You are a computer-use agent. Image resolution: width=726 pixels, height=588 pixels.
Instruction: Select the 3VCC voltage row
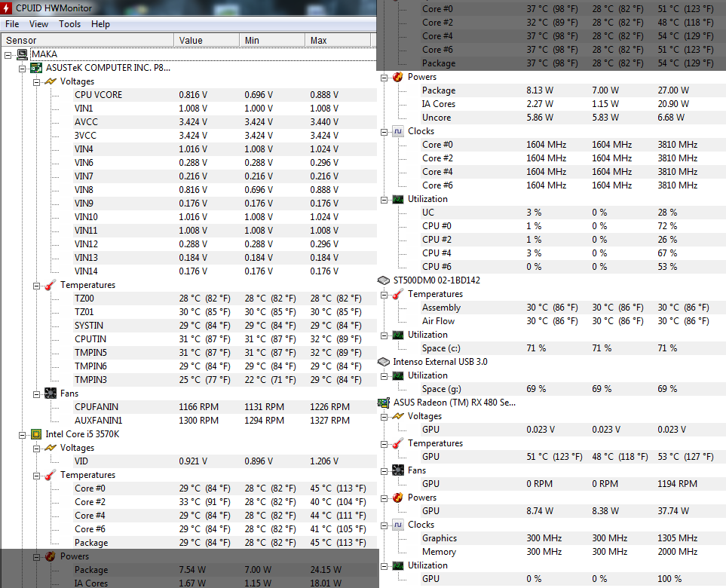[x=225, y=136]
